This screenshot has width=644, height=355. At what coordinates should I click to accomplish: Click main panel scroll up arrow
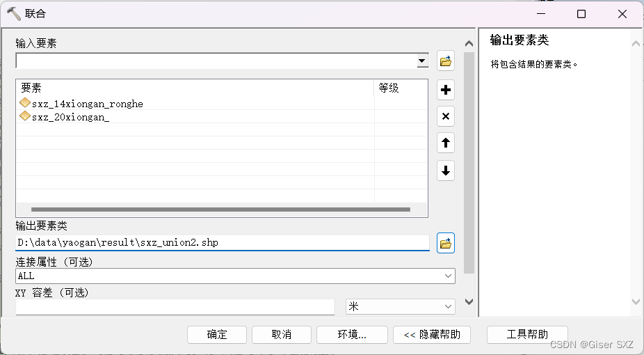coord(469,43)
